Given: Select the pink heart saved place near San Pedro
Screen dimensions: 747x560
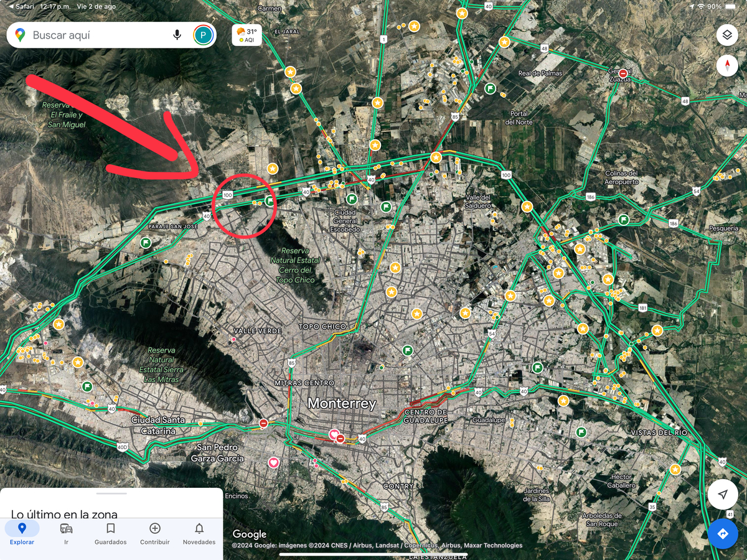Looking at the screenshot, I should pos(273,462).
